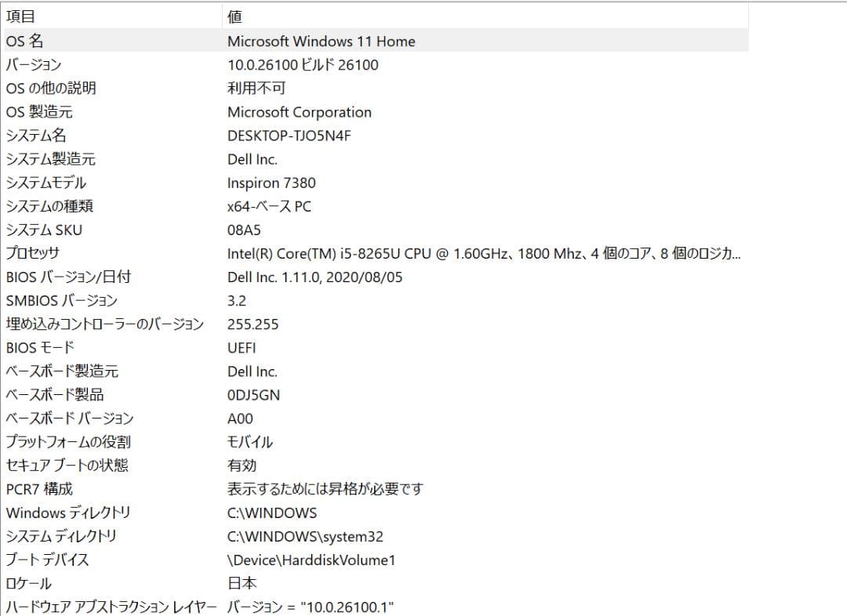Viewport: 847px width, 616px height.
Task: Click the BIOS バージョン/日付 row
Action: tap(310, 276)
